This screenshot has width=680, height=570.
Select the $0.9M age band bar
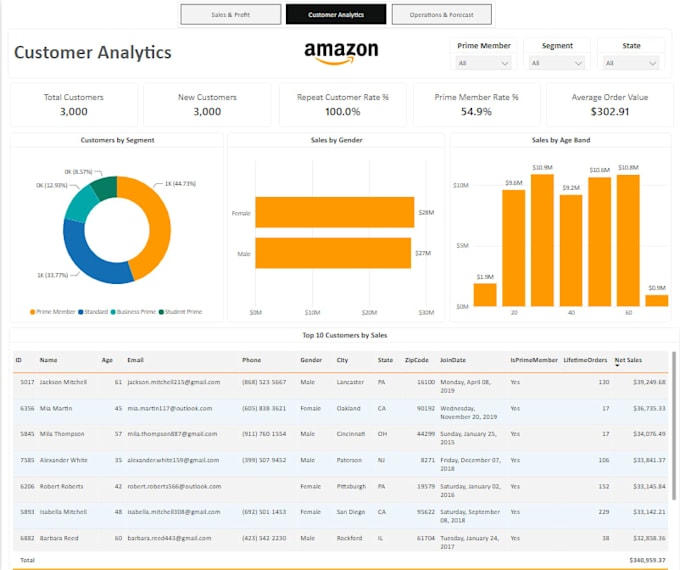657,301
